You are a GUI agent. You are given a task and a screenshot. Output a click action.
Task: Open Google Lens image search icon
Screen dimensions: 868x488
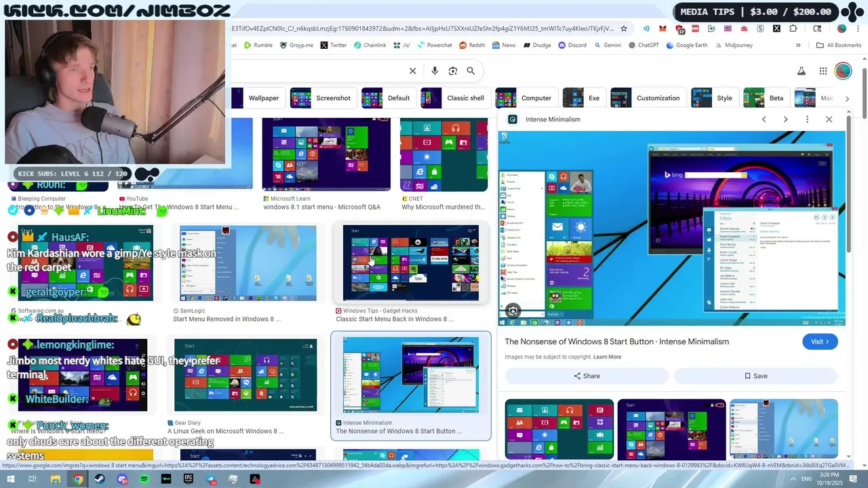click(x=453, y=70)
